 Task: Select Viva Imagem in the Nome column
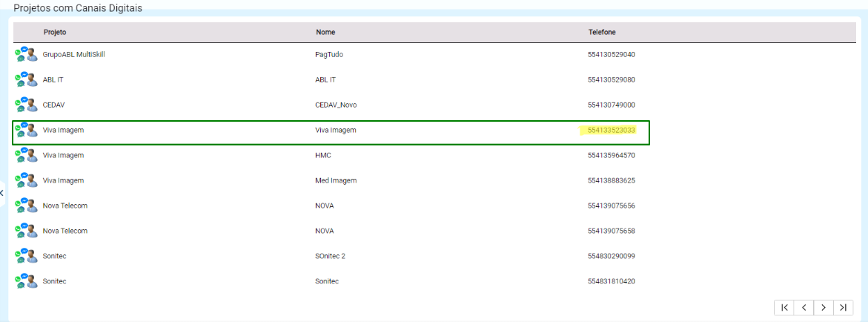(x=336, y=131)
